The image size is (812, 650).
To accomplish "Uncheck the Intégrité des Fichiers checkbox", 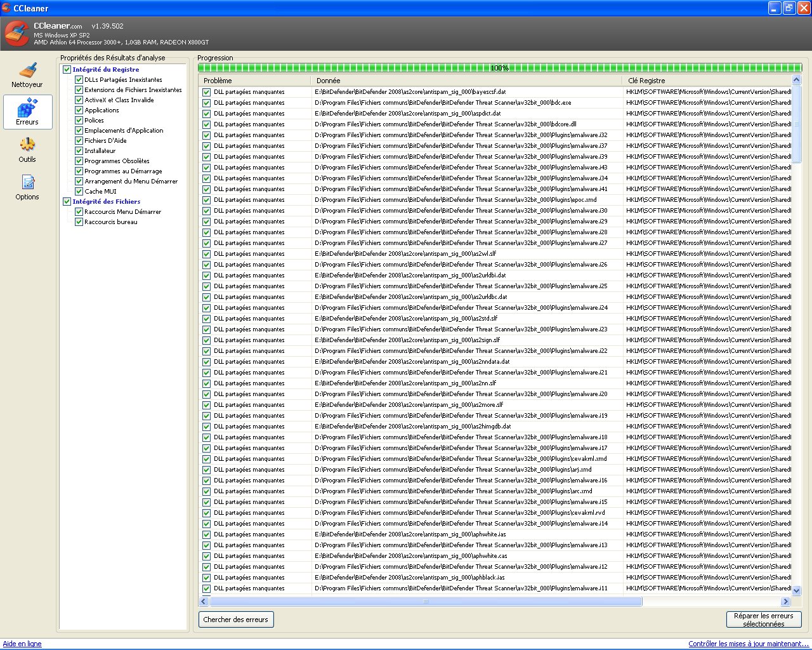I will pyautogui.click(x=67, y=202).
